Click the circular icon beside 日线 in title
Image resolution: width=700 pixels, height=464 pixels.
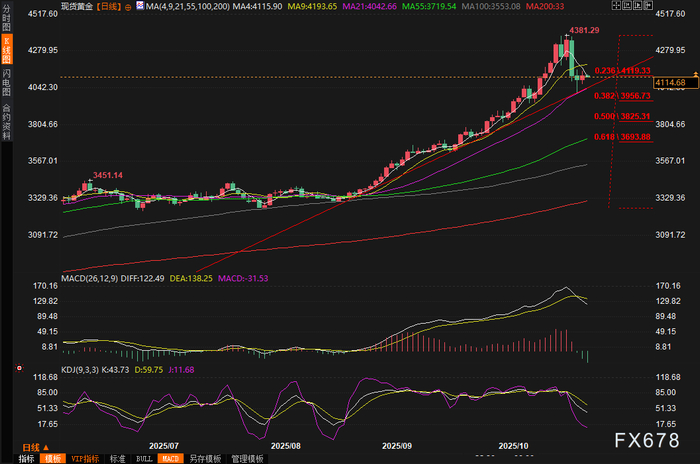[x=126, y=6]
